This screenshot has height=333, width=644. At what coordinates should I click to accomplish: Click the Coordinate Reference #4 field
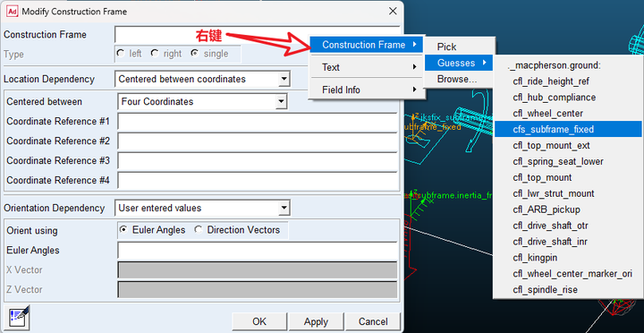pyautogui.click(x=258, y=181)
